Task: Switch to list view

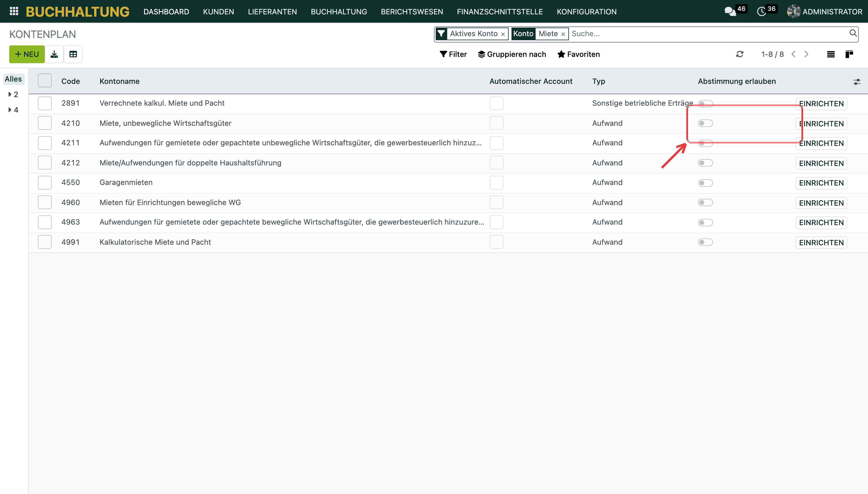Action: pos(831,54)
